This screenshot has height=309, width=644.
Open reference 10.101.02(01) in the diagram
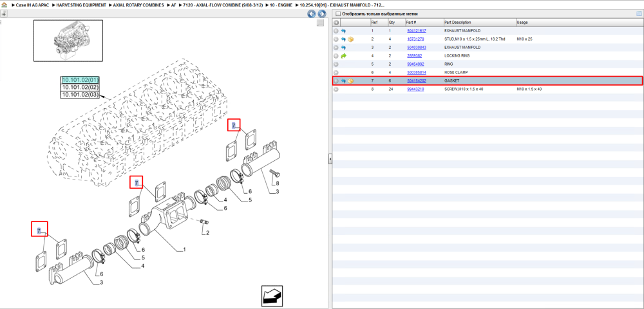point(80,80)
